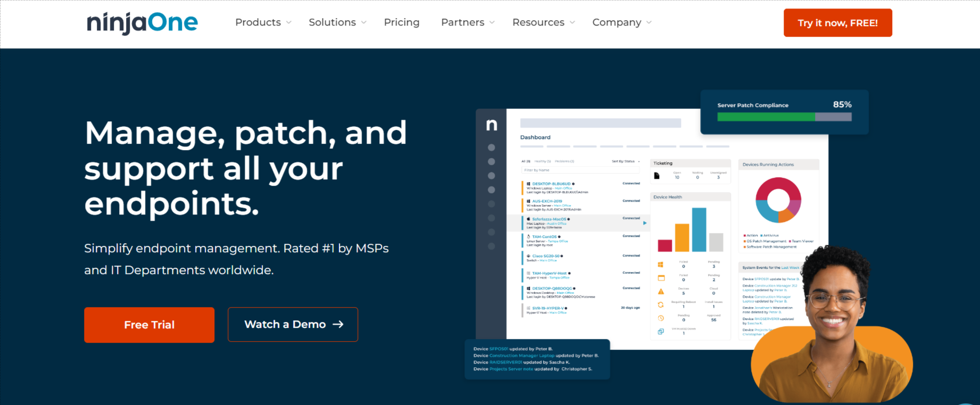This screenshot has width=980, height=405.
Task: Click the white n logo in dashboard sidebar
Action: (x=492, y=125)
